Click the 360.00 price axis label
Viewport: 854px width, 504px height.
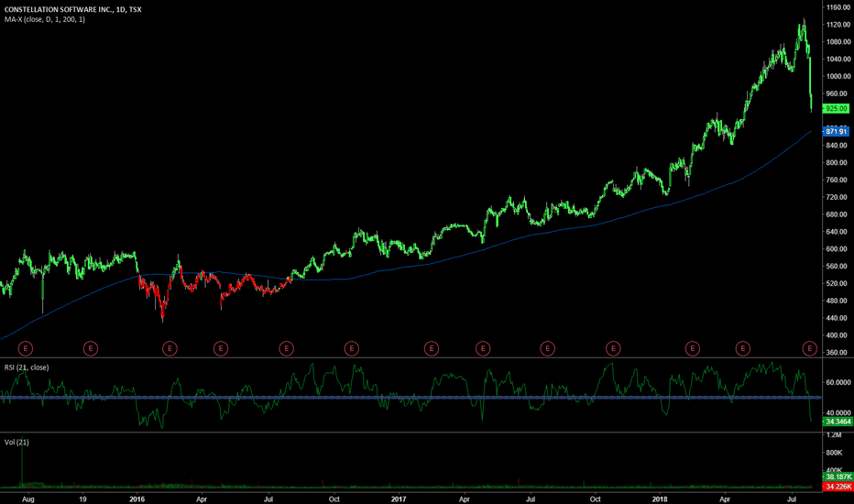(x=838, y=353)
